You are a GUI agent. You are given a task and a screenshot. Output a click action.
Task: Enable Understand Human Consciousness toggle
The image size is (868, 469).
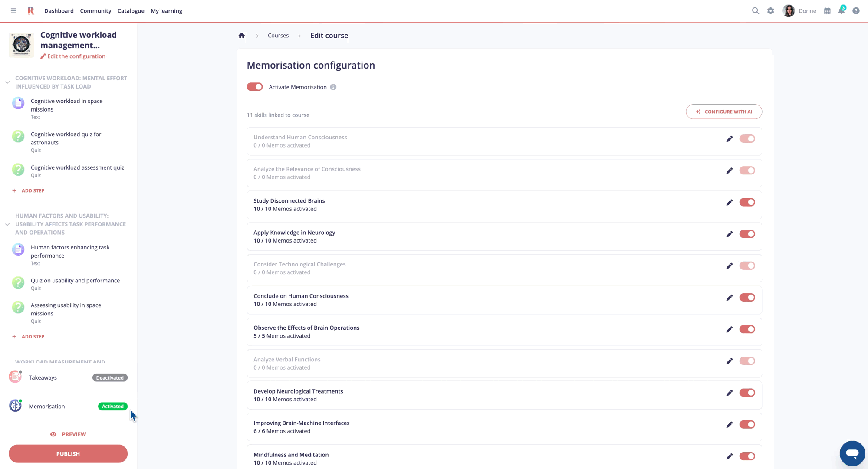(x=747, y=139)
